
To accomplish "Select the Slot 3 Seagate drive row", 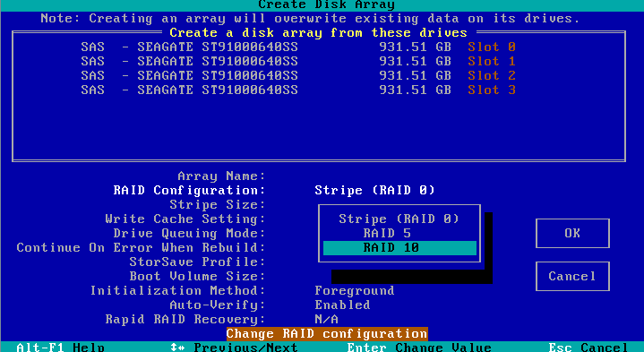I will click(x=298, y=90).
